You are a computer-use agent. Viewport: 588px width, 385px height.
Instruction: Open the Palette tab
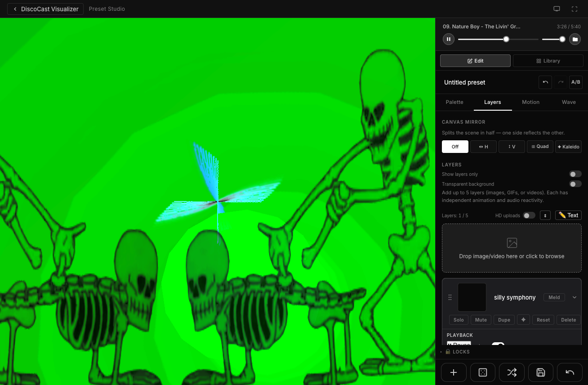tap(454, 102)
